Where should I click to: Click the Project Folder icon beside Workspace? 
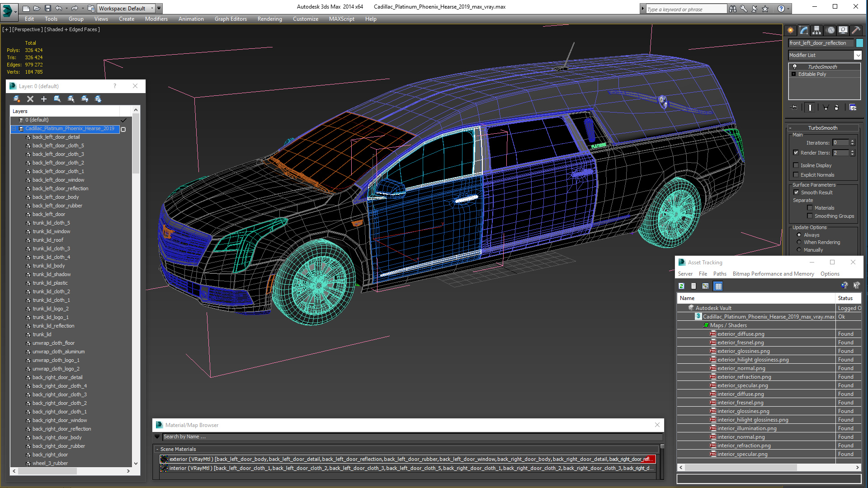[x=91, y=8]
